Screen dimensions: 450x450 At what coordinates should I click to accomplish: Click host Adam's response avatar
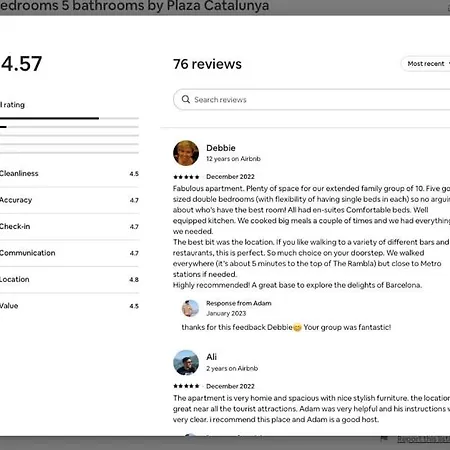coord(190,308)
